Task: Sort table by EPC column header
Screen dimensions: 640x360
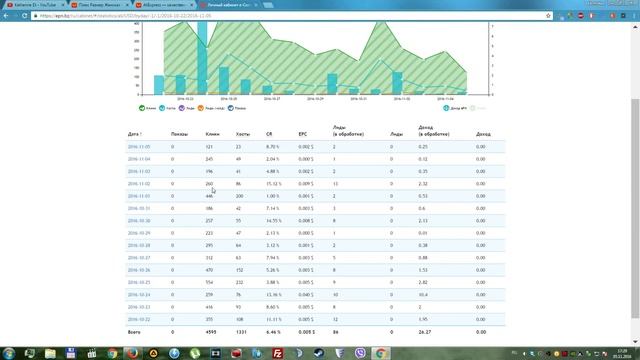Action: [302, 134]
